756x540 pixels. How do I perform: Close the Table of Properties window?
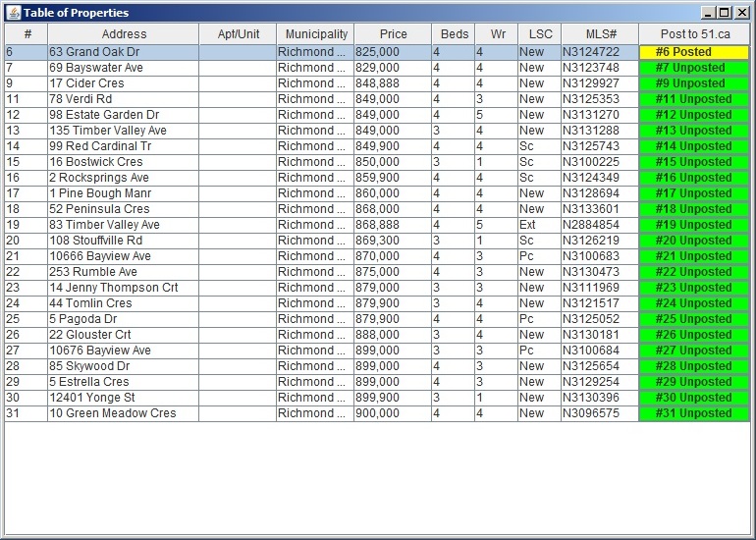pos(741,13)
